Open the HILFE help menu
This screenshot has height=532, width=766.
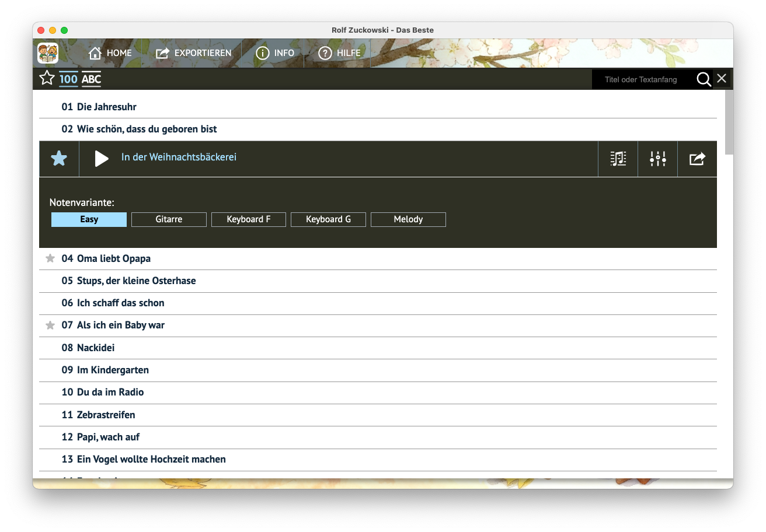(339, 53)
